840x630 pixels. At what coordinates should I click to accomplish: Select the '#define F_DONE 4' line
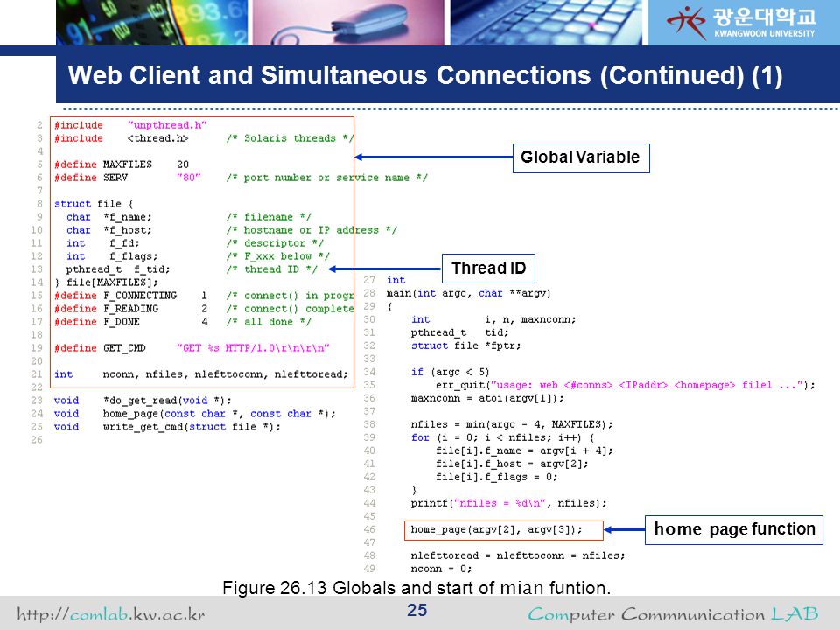point(130,322)
